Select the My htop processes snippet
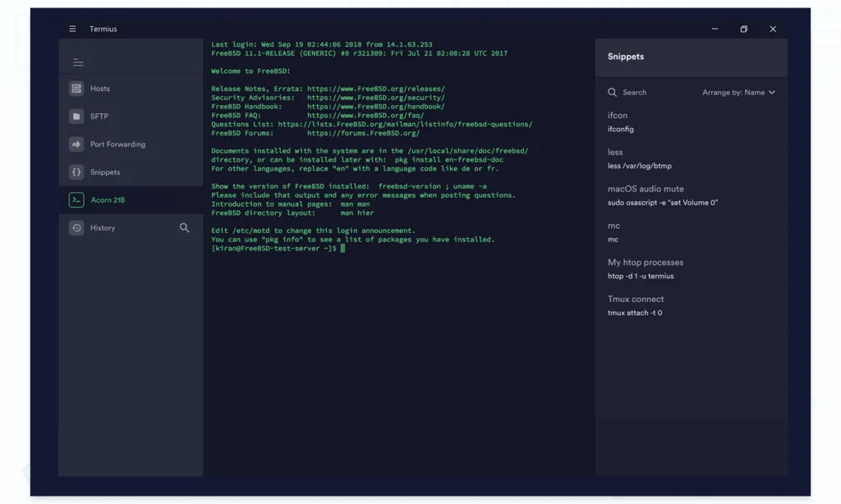This screenshot has height=504, width=841. (x=646, y=262)
